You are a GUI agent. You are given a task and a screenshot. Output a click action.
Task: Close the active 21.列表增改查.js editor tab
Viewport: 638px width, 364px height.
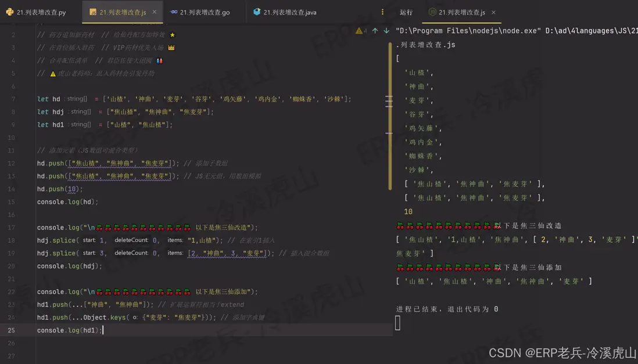153,11
